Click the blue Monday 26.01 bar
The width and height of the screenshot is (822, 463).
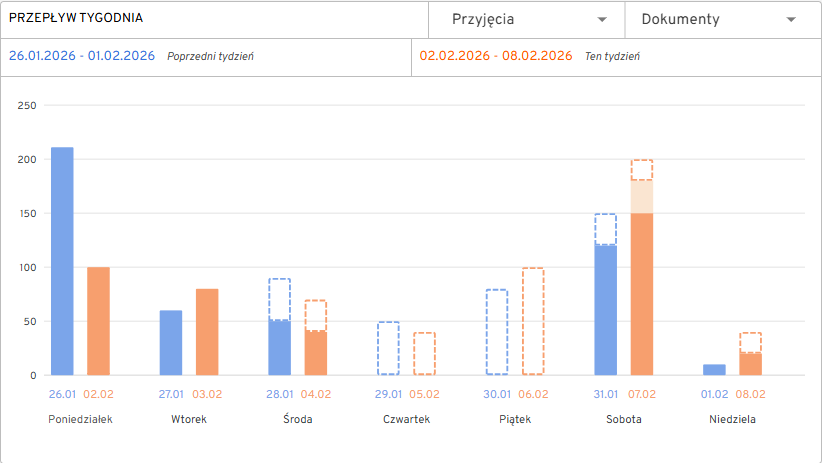pyautogui.click(x=62, y=261)
